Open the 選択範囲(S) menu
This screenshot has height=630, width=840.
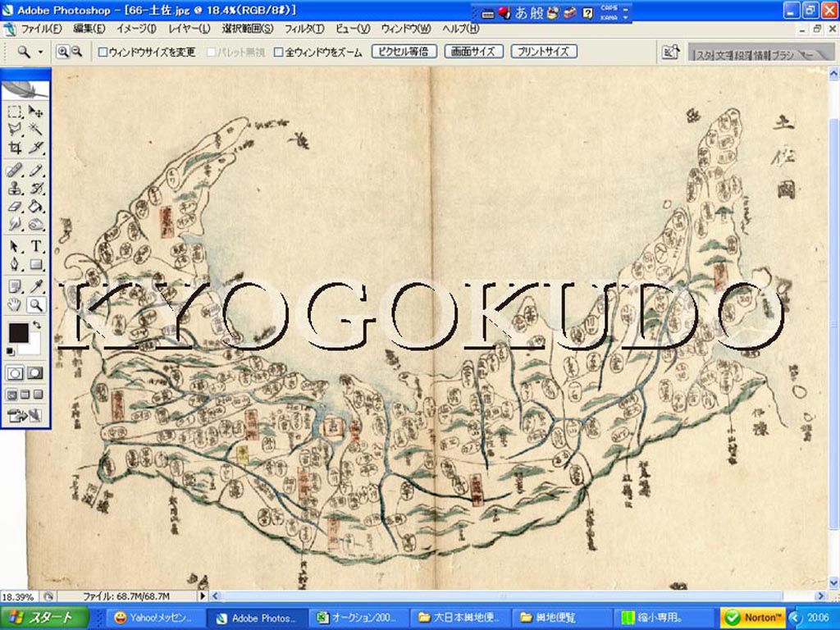click(x=248, y=29)
